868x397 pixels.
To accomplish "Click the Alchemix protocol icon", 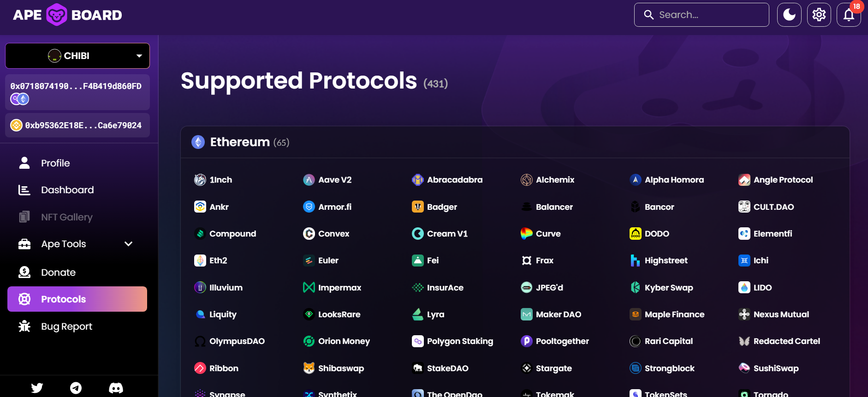I will click(x=527, y=180).
